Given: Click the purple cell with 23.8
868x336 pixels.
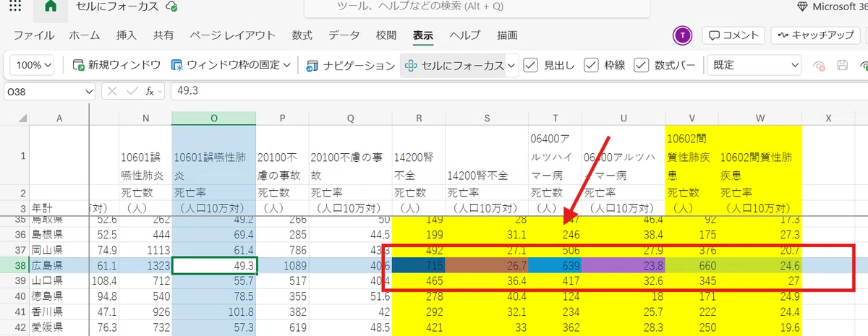Looking at the screenshot, I should click(623, 266).
